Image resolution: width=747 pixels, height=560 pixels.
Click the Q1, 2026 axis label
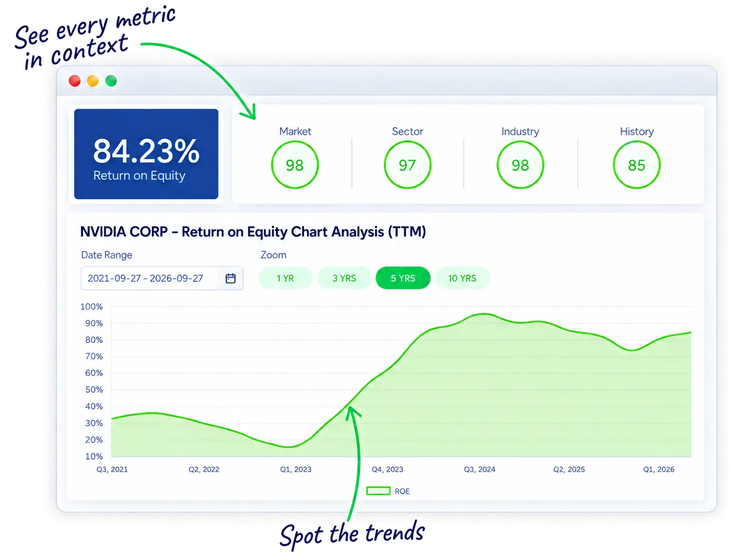[659, 469]
